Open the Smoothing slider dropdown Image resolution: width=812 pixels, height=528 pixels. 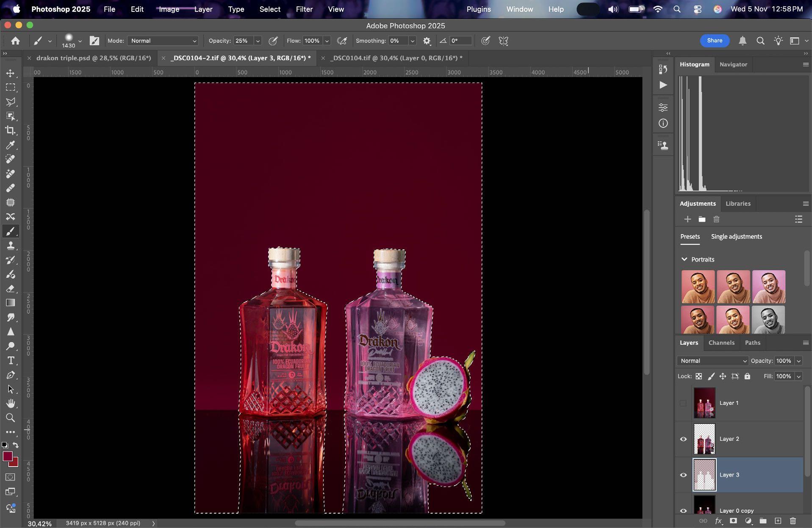tap(412, 41)
